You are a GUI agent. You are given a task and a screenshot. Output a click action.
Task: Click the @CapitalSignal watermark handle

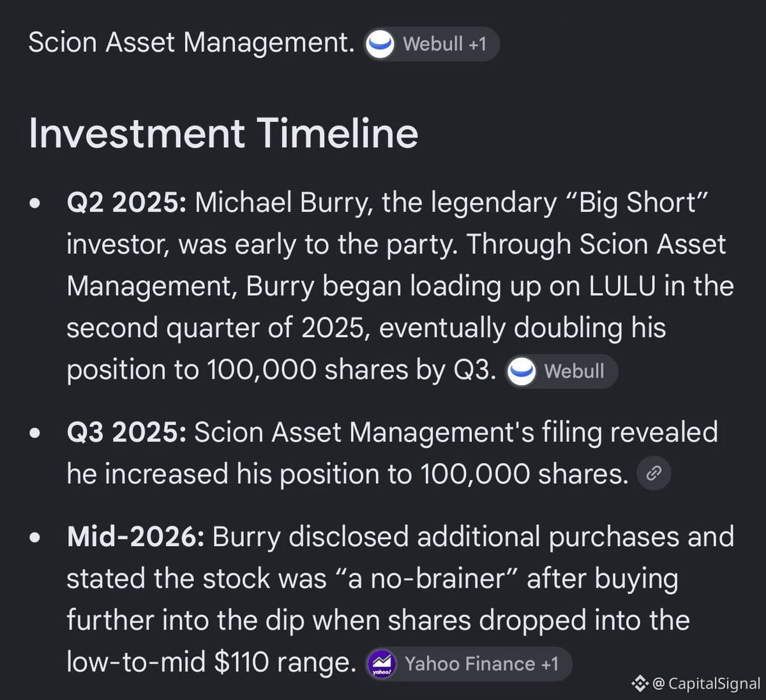point(707,684)
